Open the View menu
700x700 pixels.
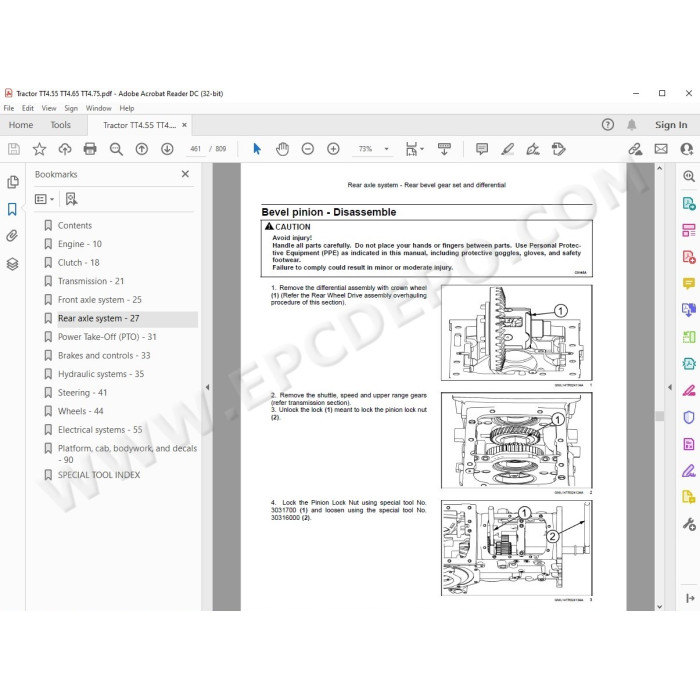point(49,108)
